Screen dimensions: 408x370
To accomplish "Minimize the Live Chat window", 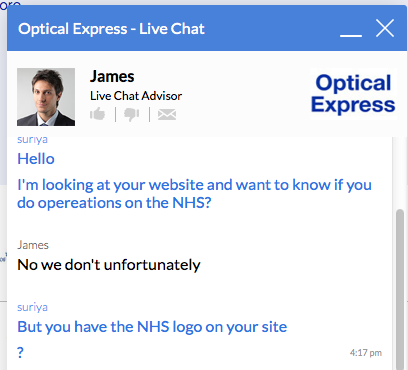I will (x=351, y=35).
